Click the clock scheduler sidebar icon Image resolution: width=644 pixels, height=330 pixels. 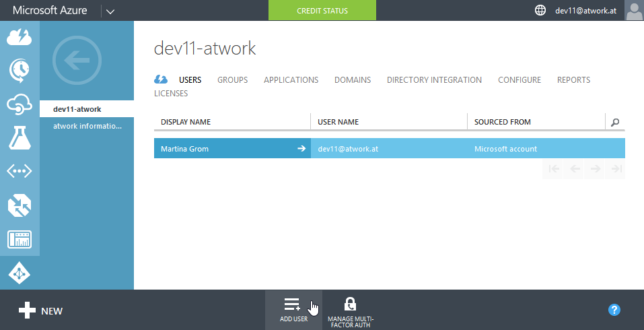point(20,69)
